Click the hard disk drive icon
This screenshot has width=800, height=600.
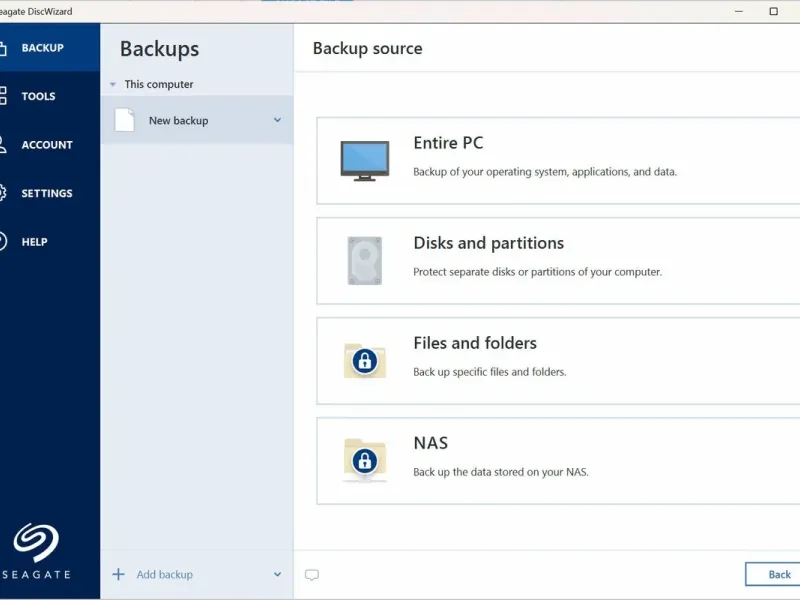tap(364, 260)
